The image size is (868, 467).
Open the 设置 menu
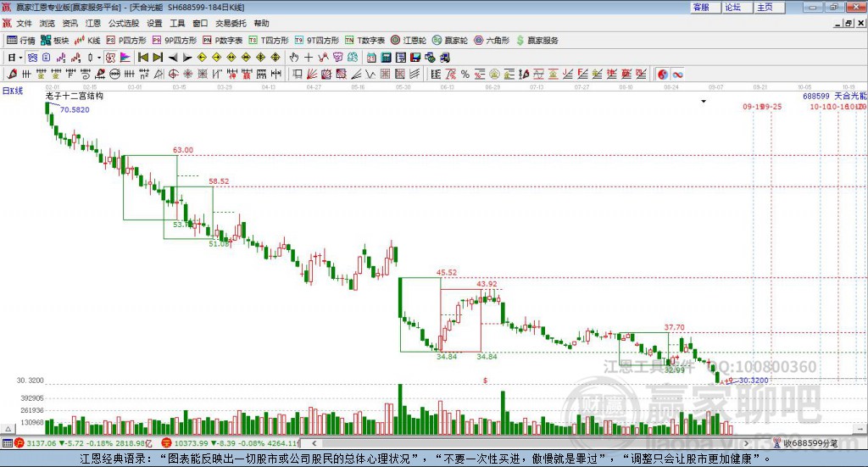click(154, 23)
